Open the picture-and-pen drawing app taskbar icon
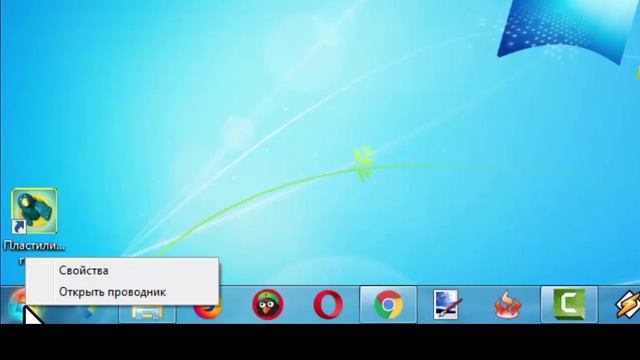This screenshot has width=640, height=360. [x=448, y=304]
